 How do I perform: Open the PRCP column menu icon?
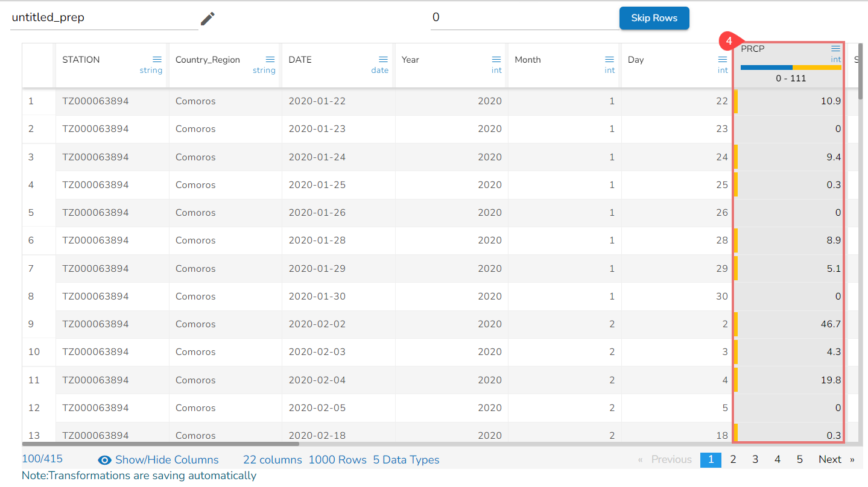pyautogui.click(x=835, y=48)
